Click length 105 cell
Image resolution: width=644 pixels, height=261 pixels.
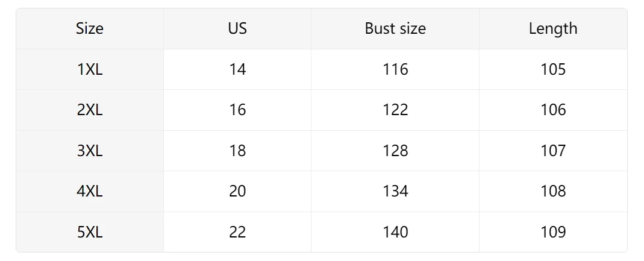tap(553, 69)
